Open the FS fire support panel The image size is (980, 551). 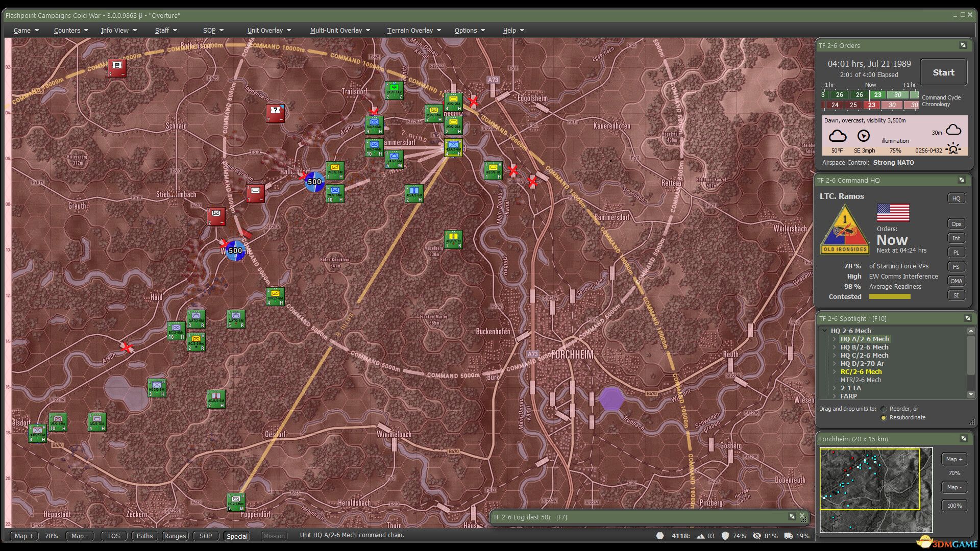click(x=956, y=266)
